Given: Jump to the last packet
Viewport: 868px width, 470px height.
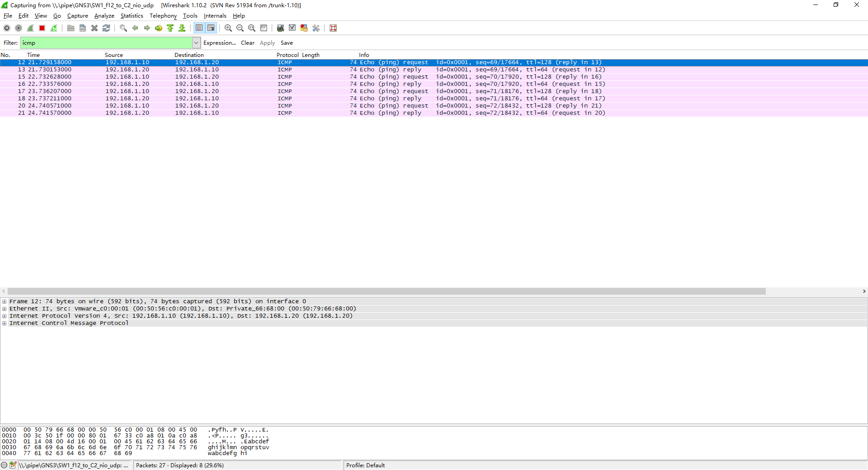Looking at the screenshot, I should pyautogui.click(x=182, y=28).
